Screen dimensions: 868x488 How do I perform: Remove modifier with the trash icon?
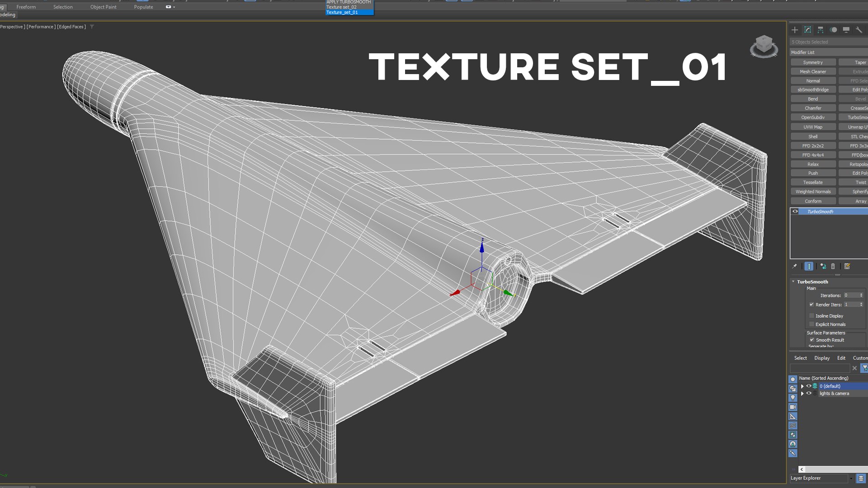coord(833,266)
